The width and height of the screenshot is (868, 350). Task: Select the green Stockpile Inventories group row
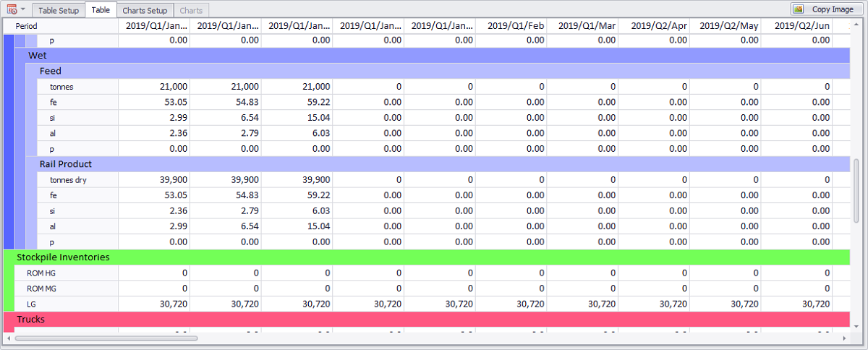[x=63, y=257]
